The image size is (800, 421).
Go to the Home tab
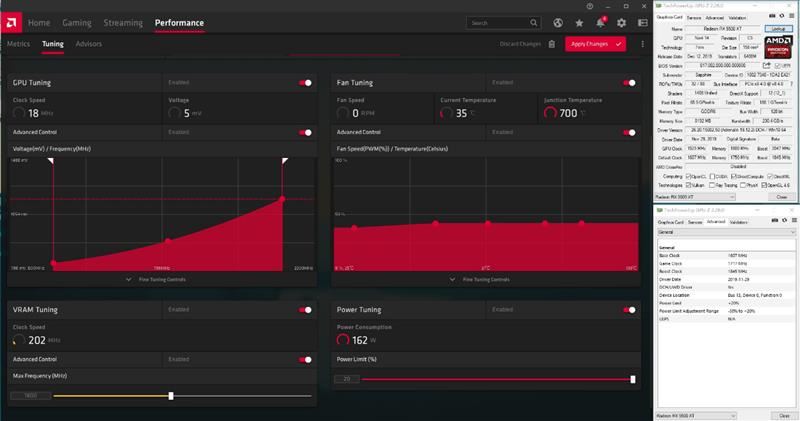pyautogui.click(x=39, y=23)
